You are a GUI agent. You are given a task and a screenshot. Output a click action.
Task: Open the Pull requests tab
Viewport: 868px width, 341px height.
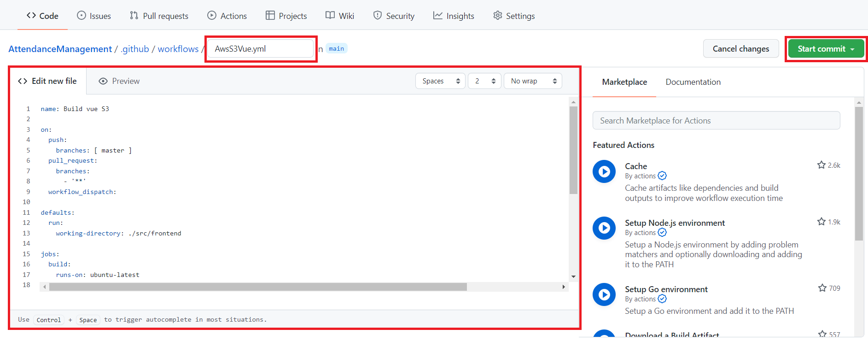point(159,16)
